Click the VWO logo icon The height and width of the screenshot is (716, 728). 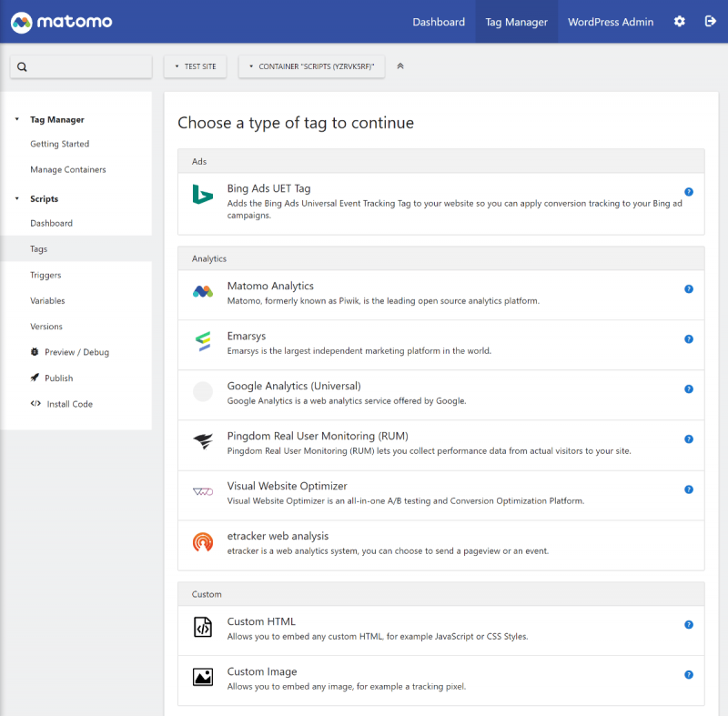coord(202,491)
